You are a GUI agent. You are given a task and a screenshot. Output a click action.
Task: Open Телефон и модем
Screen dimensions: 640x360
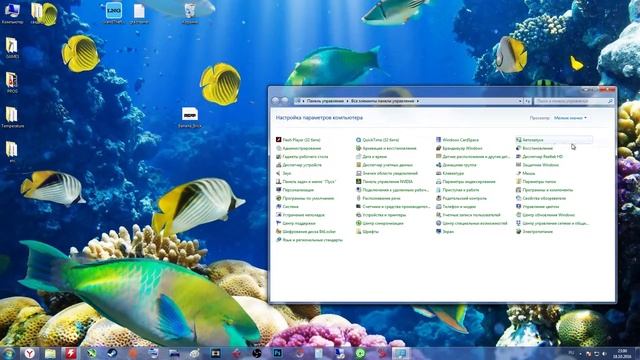(456, 207)
